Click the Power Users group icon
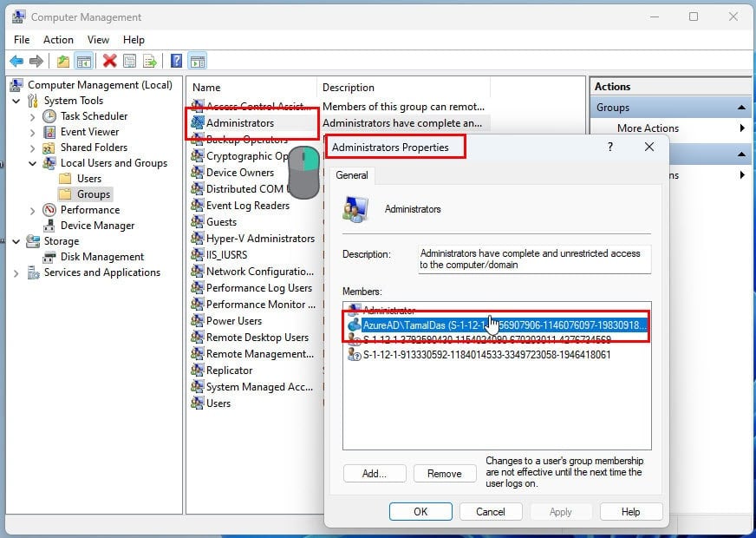The width and height of the screenshot is (756, 538). click(x=197, y=321)
